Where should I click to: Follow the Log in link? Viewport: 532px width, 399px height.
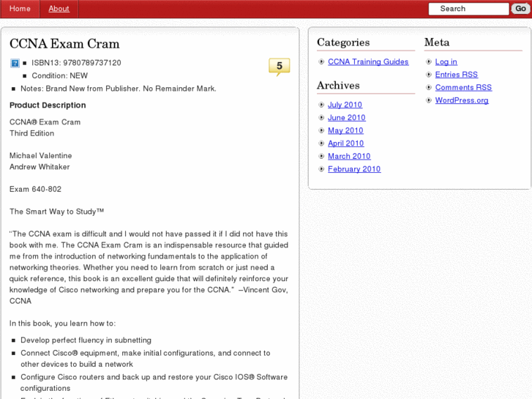pos(446,61)
